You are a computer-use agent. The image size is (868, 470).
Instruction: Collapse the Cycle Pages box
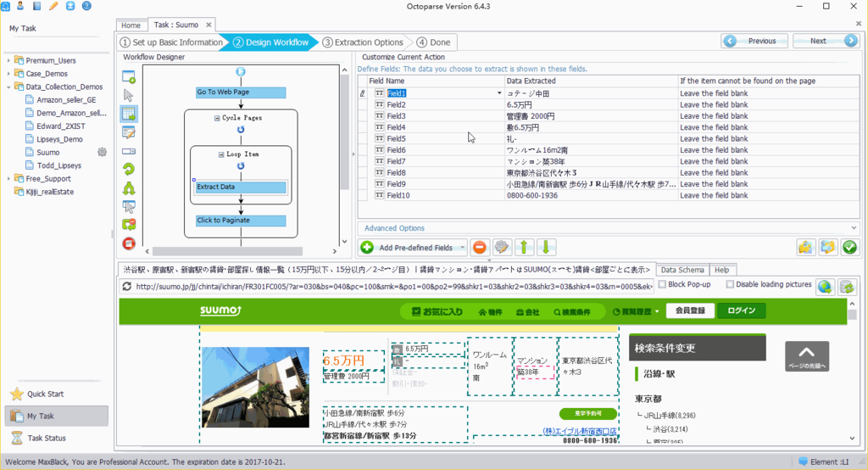[217, 118]
